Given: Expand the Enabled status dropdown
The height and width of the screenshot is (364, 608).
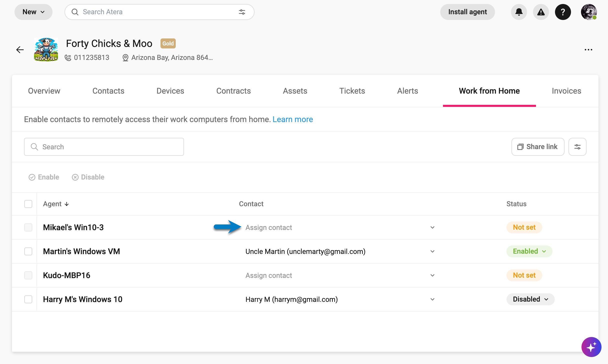Looking at the screenshot, I should coord(529,251).
